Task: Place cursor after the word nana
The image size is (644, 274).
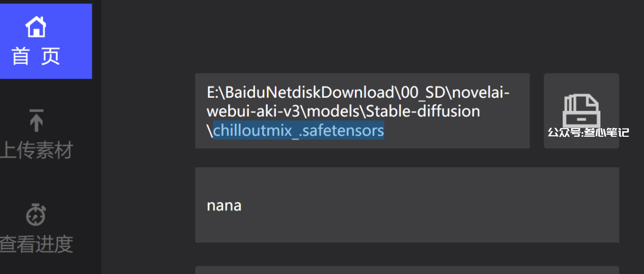Action: coord(242,206)
